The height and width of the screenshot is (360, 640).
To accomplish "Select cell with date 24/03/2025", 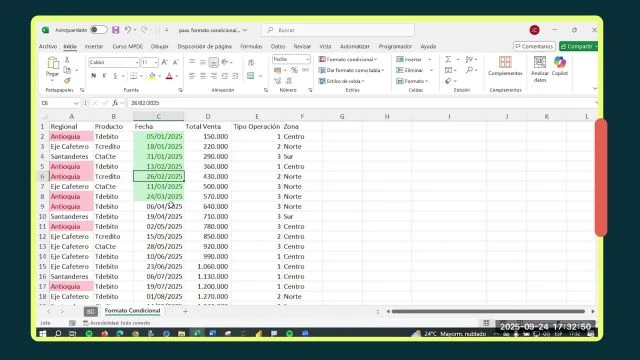I will tap(159, 196).
